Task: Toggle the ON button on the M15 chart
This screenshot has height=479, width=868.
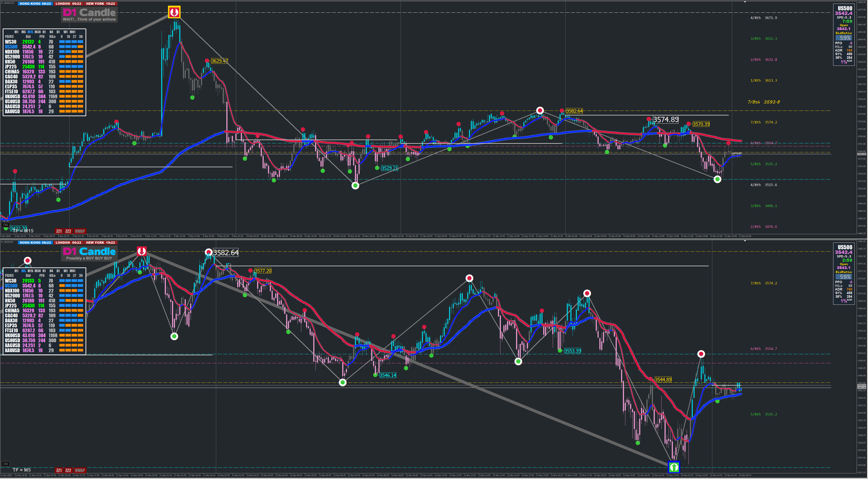Action: point(5,224)
